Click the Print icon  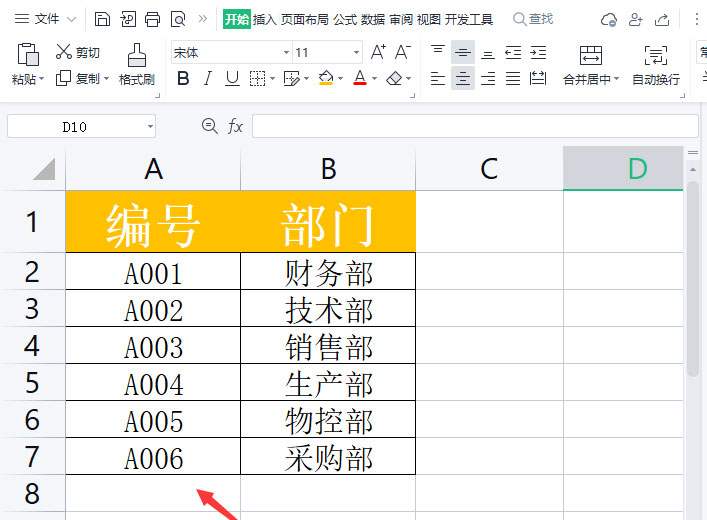coord(152,19)
